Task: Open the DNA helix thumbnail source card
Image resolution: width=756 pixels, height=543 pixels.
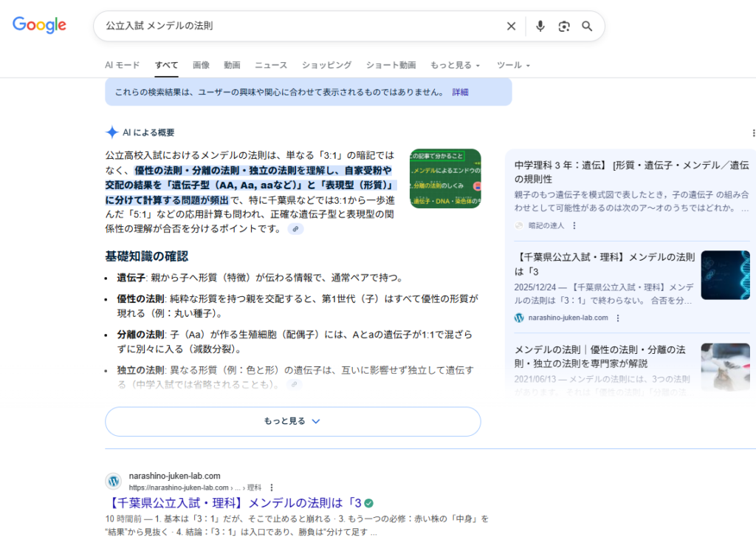Action: click(725, 275)
